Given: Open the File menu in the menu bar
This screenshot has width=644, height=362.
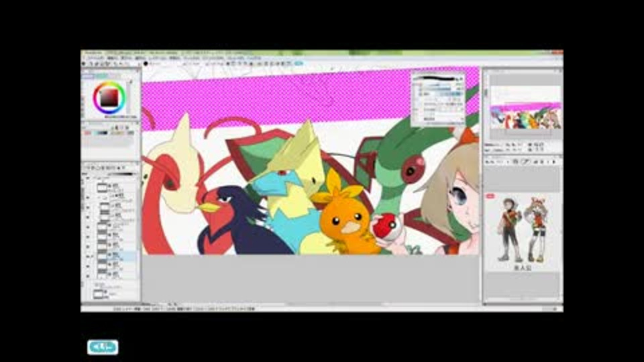Looking at the screenshot, I should pos(97,58).
